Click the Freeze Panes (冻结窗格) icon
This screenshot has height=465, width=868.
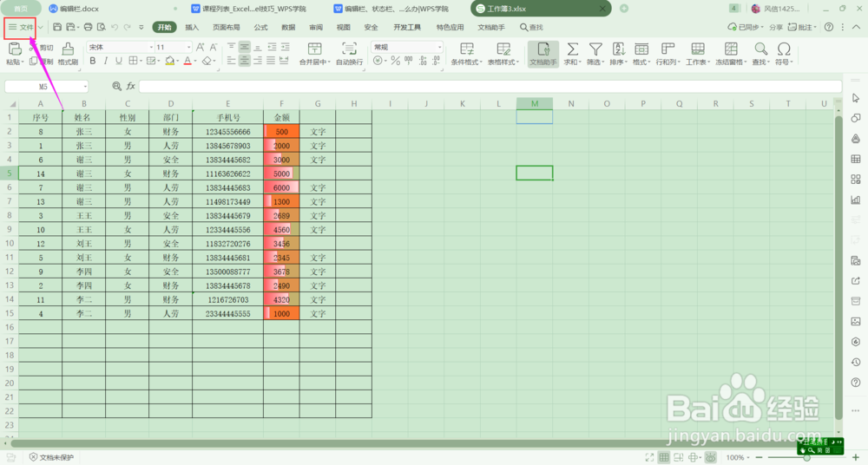point(731,49)
